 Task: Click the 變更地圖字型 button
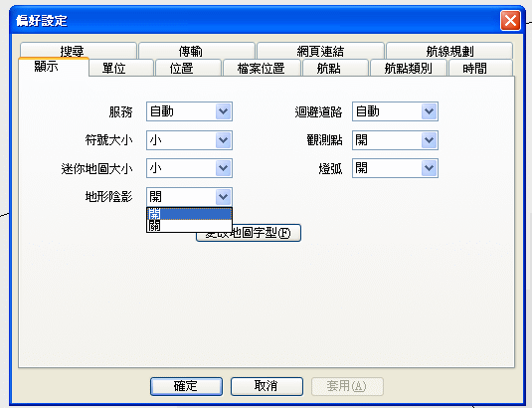266,233
